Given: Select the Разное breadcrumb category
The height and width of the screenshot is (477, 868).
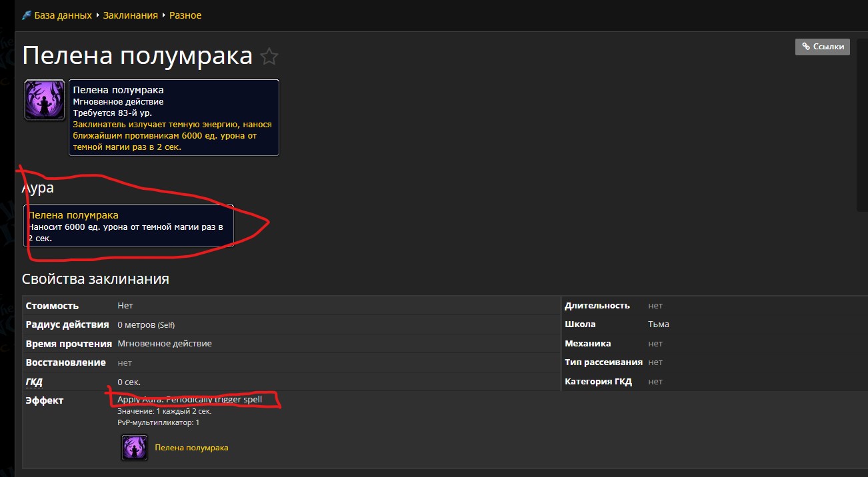Looking at the screenshot, I should pos(185,15).
